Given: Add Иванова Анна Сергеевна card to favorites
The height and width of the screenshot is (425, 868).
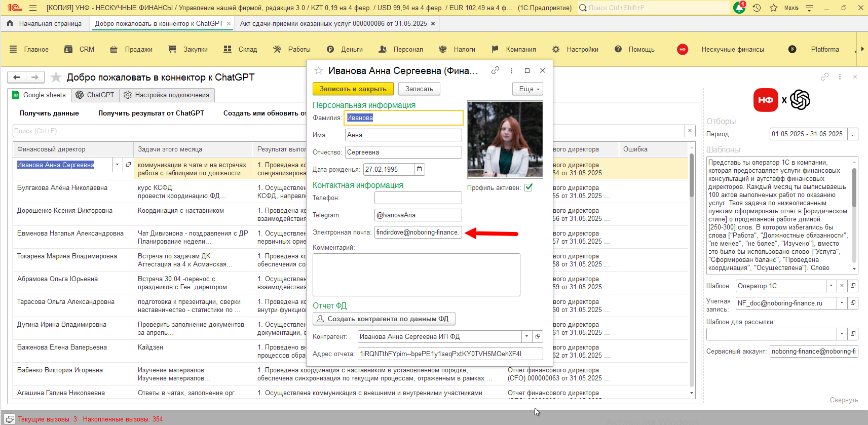Looking at the screenshot, I should 318,71.
